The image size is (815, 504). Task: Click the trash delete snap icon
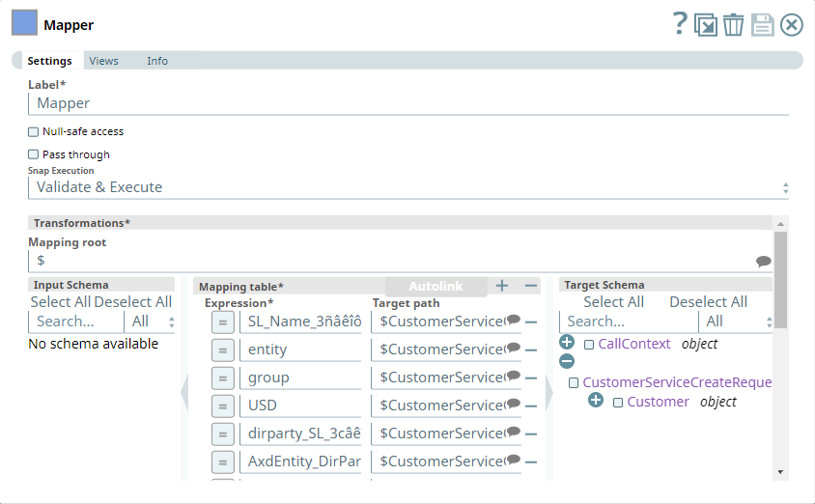tap(734, 24)
